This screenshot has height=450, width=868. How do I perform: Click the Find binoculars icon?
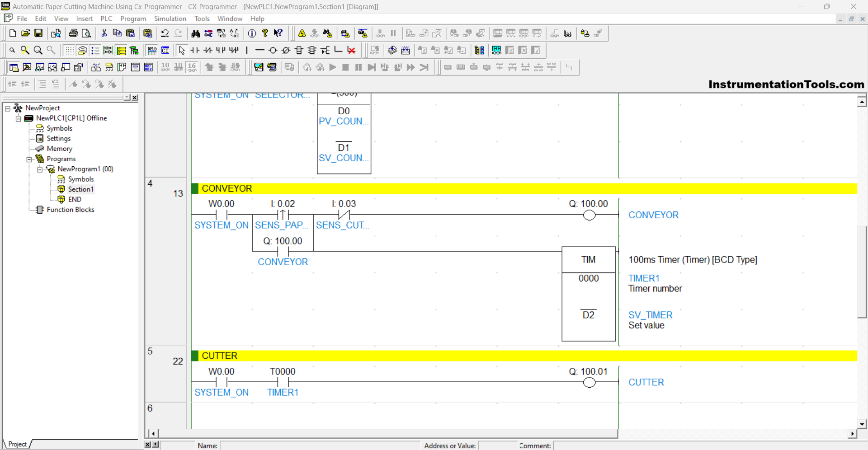[195, 33]
